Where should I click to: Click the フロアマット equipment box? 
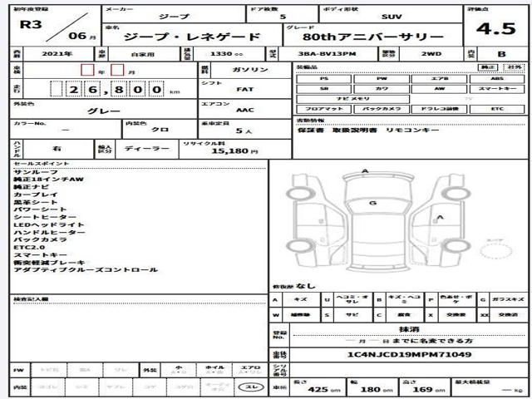pyautogui.click(x=323, y=109)
